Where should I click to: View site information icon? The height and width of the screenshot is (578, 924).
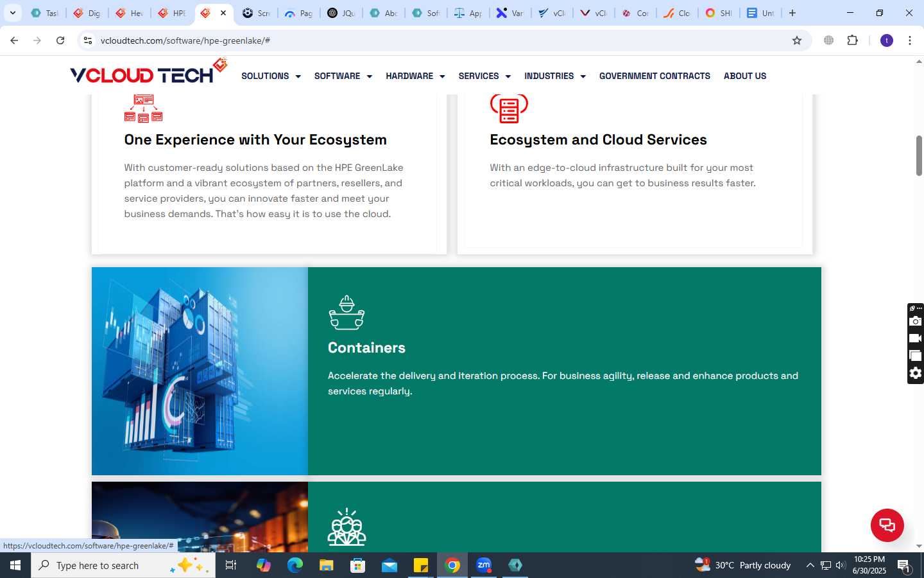(x=88, y=40)
